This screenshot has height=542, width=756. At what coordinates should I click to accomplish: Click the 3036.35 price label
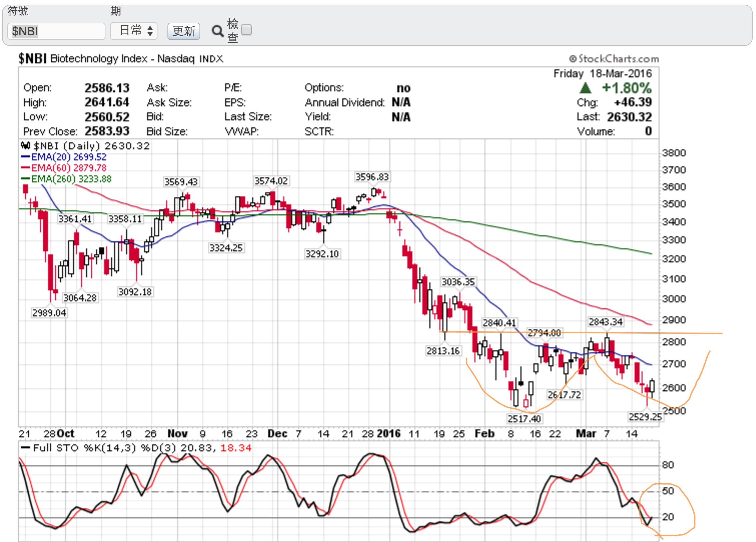coord(458,282)
